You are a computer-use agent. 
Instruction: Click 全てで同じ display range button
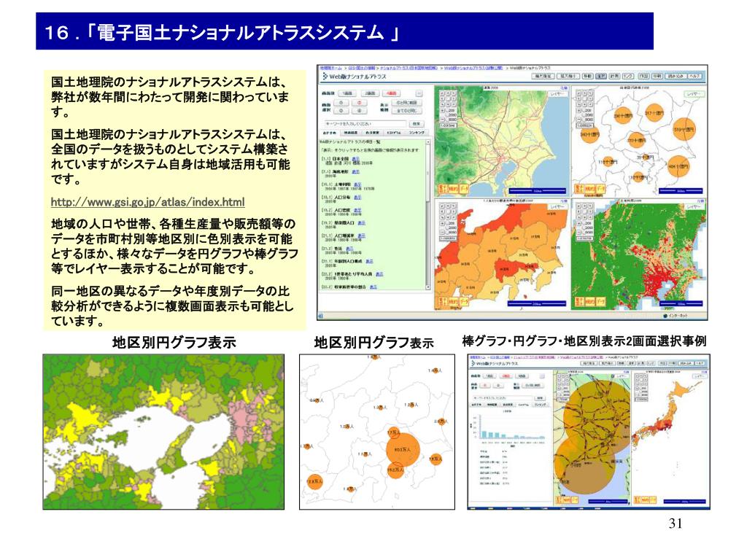(406, 111)
